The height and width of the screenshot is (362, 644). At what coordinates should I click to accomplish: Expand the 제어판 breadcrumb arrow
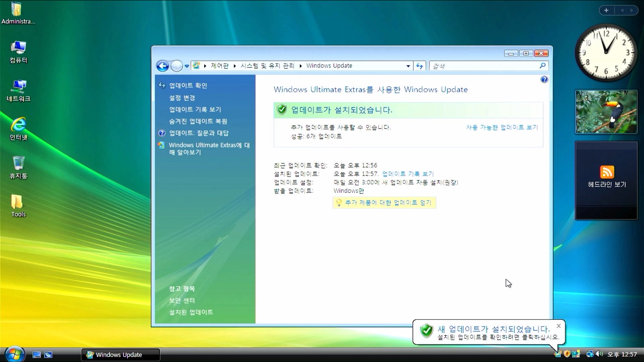235,66
